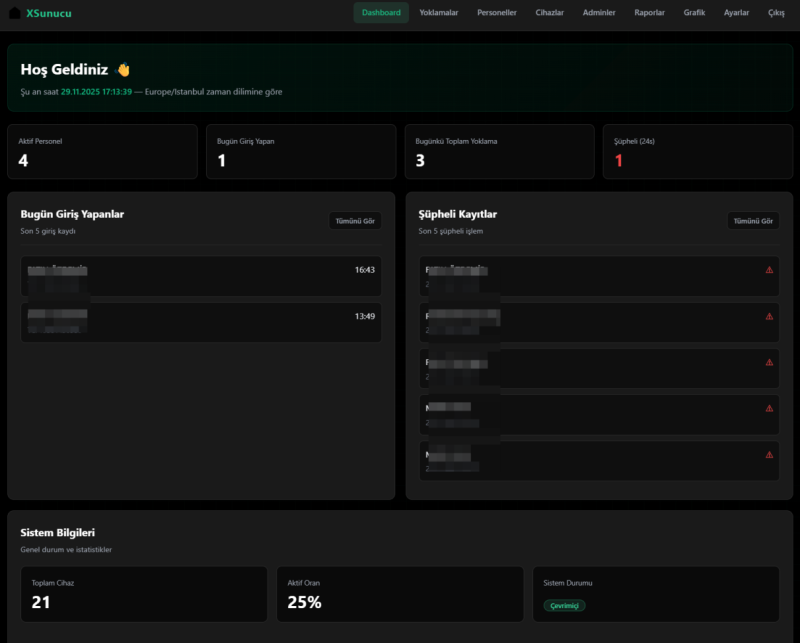Click the Toplam Cihaz value 21
This screenshot has width=800, height=643.
click(x=41, y=602)
